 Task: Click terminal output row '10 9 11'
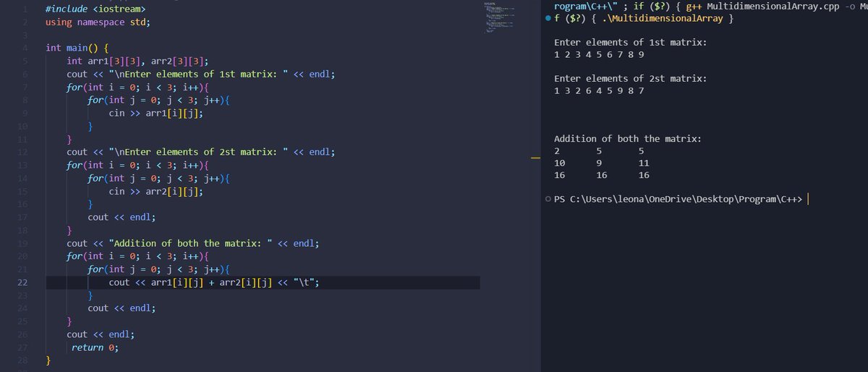tap(602, 163)
